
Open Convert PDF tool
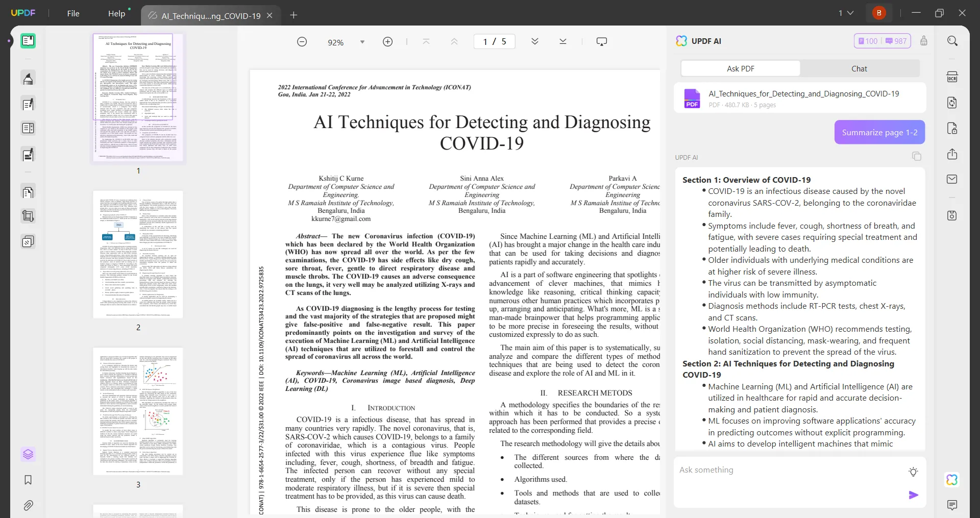click(x=952, y=103)
